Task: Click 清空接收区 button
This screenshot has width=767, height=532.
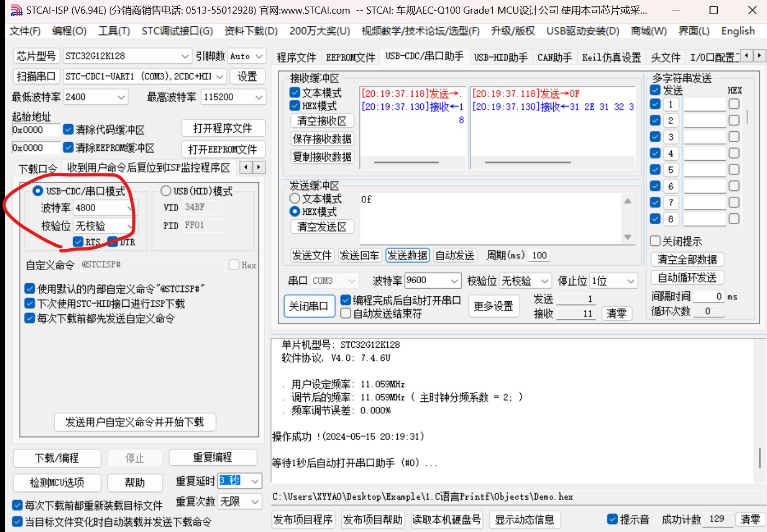Action: (x=322, y=121)
